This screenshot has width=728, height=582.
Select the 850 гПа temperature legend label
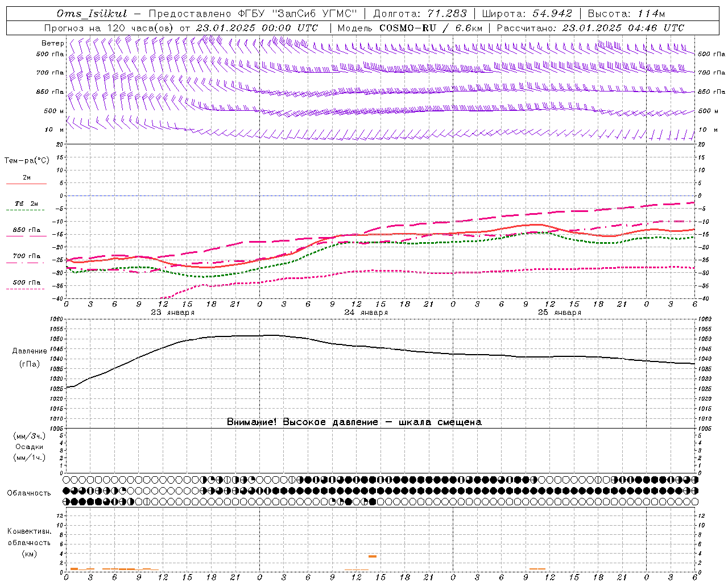(27, 230)
